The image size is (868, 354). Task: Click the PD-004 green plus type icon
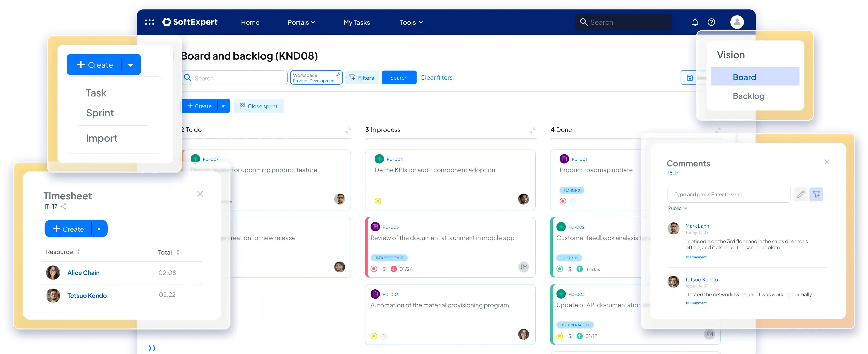(x=379, y=159)
